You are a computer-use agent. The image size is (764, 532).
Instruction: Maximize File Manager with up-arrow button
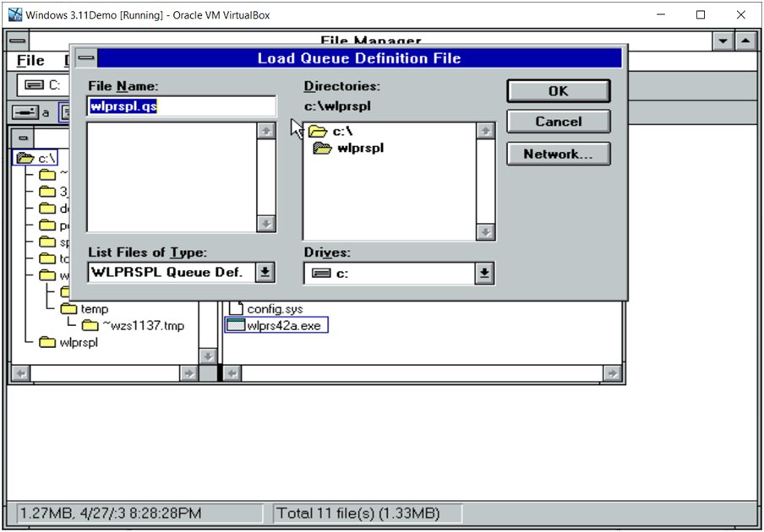[x=745, y=41]
